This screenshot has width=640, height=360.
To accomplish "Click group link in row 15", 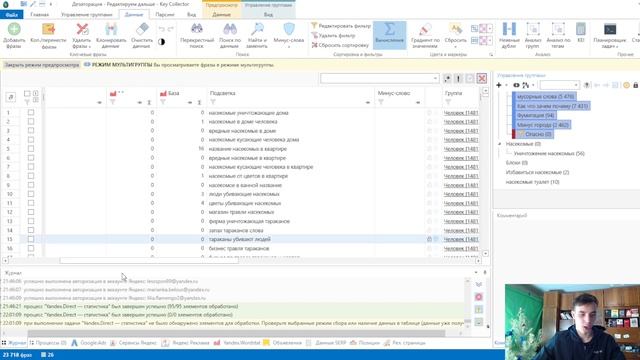I will click(x=461, y=239).
